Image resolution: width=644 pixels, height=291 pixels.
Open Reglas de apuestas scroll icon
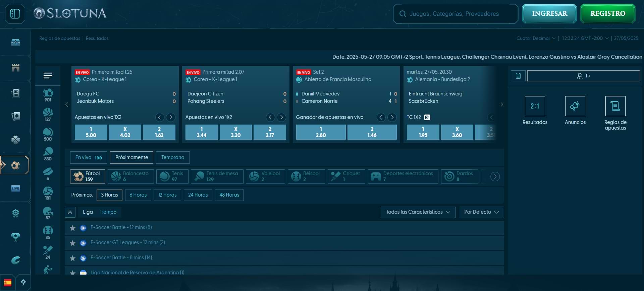tap(615, 106)
